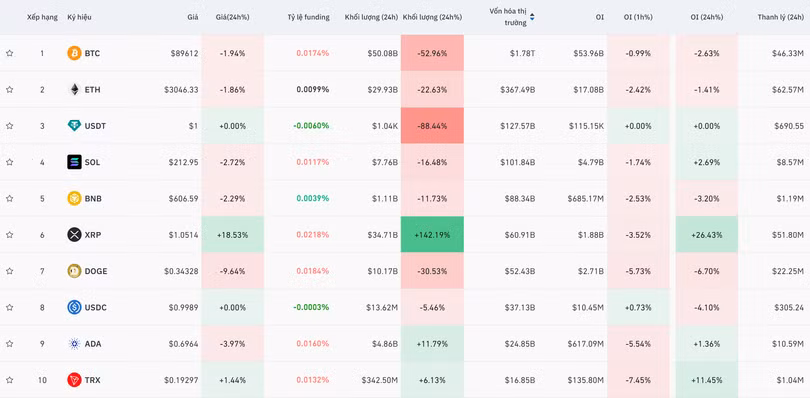Click BNB funding rate 0.0039%
810x398 pixels.
pyautogui.click(x=313, y=198)
